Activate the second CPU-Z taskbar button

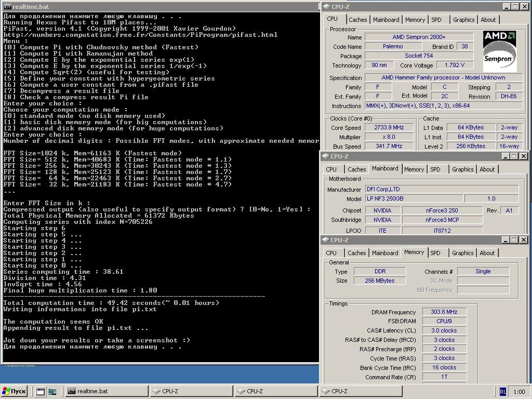click(275, 391)
